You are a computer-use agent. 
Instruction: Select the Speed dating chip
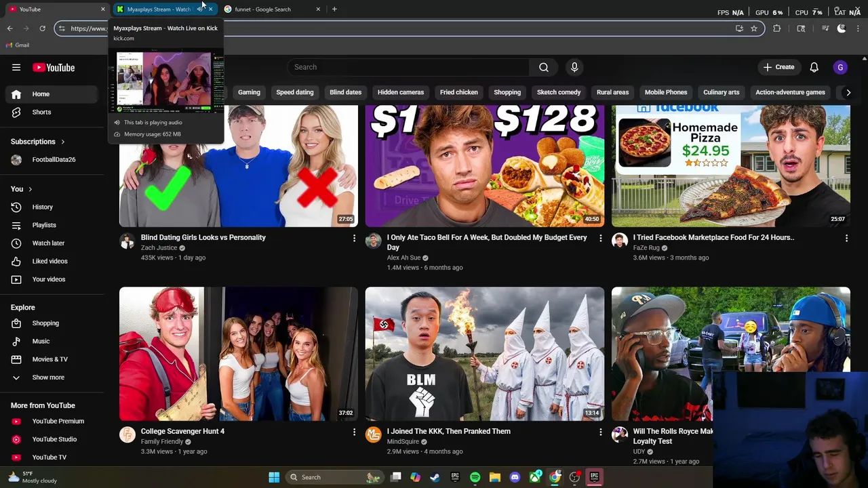pos(295,92)
